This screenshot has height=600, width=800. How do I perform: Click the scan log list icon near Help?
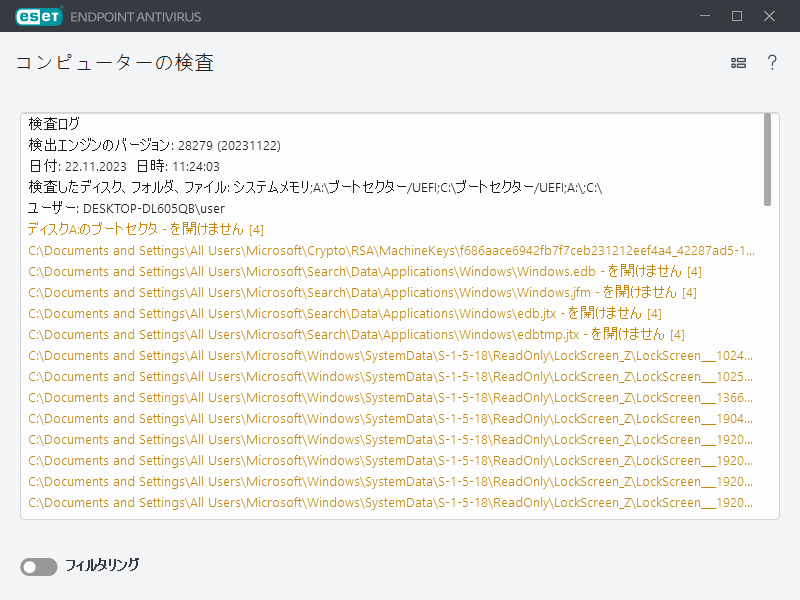pyautogui.click(x=738, y=62)
